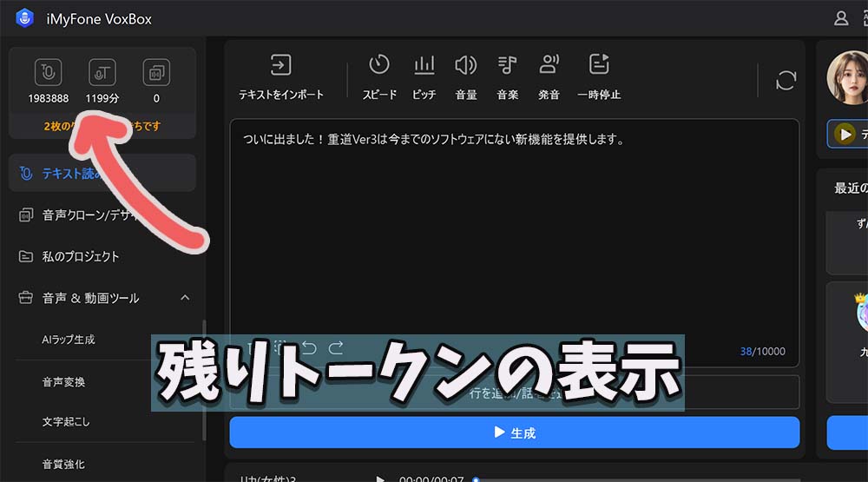Play the generated audio at 00:00/00:07
Screen dimensions: 868x482
pyautogui.click(x=380, y=479)
